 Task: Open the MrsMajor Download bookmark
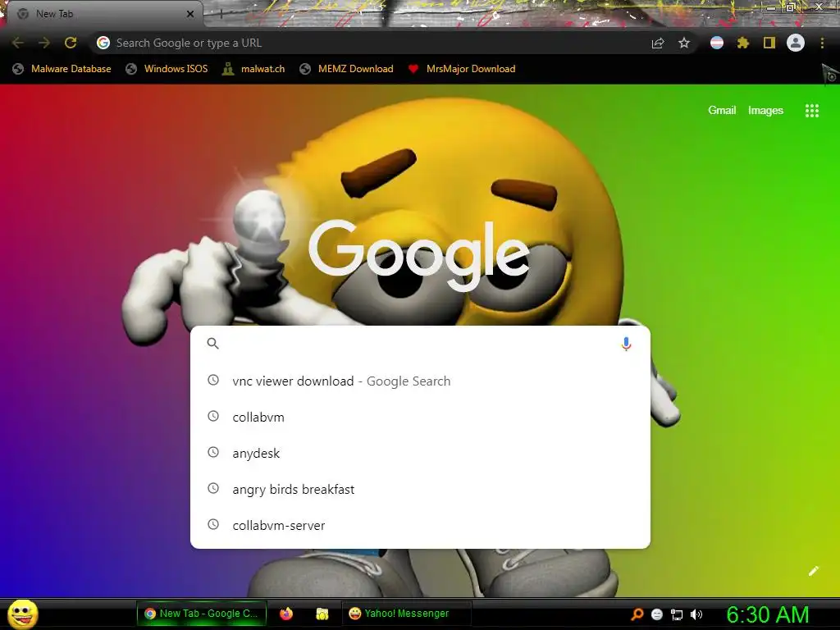pyautogui.click(x=462, y=69)
